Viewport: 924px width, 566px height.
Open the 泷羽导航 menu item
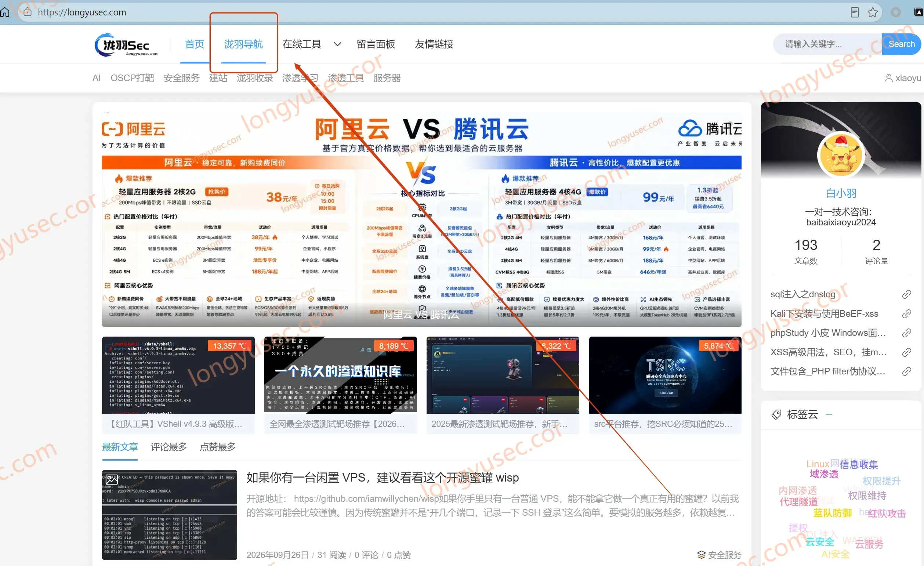click(x=243, y=44)
